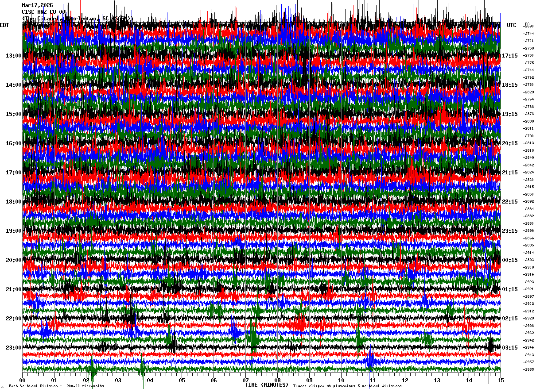Click the EDT timezone label
536x392 pixels.
coord(4,25)
